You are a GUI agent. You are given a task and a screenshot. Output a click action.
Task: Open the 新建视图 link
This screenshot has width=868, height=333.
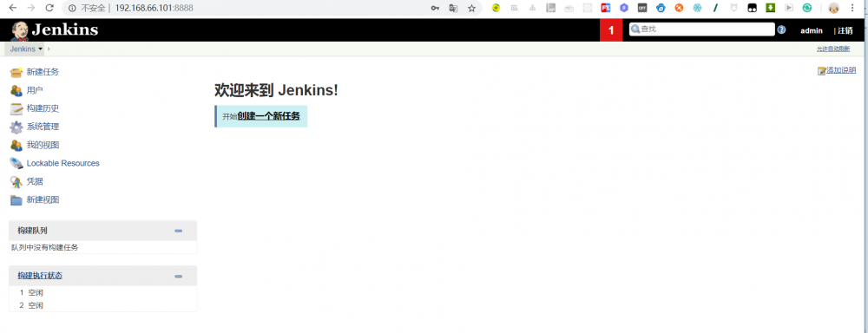tap(43, 199)
